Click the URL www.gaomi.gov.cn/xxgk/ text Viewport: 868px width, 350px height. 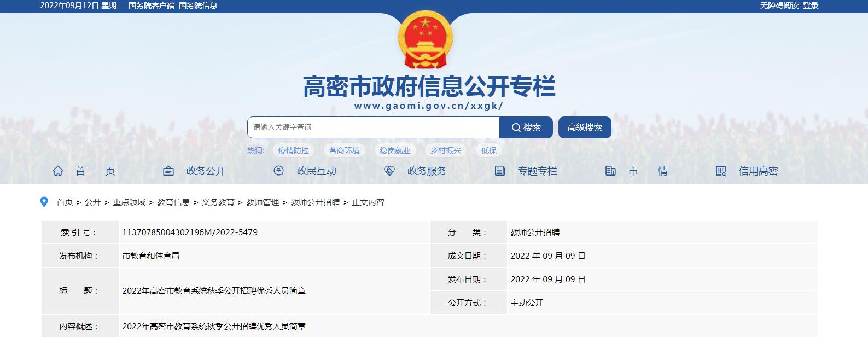click(x=428, y=106)
